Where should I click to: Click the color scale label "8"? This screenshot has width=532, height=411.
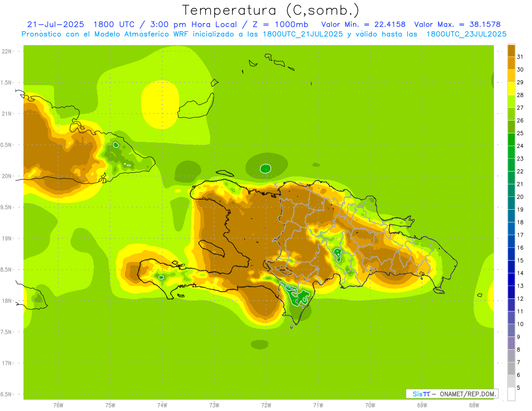click(x=519, y=350)
